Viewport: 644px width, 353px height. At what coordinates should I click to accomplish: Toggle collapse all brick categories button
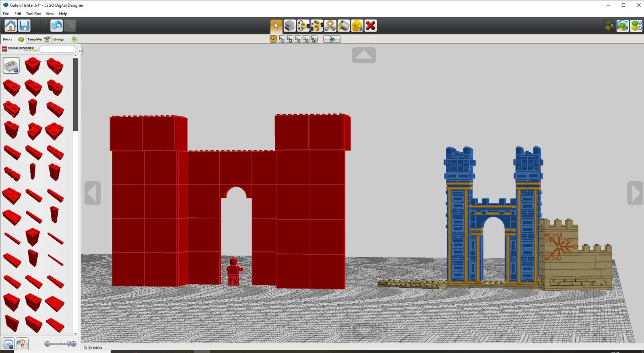(8, 344)
